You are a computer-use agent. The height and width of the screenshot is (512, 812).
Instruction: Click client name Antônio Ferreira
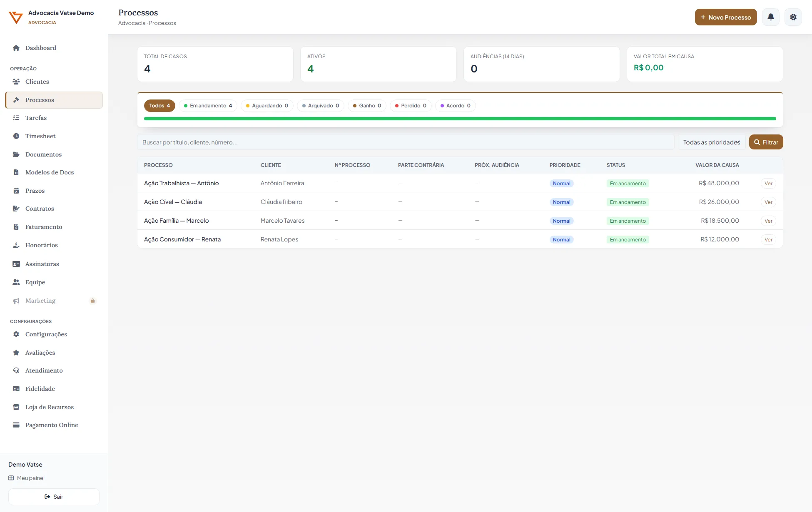pos(282,183)
